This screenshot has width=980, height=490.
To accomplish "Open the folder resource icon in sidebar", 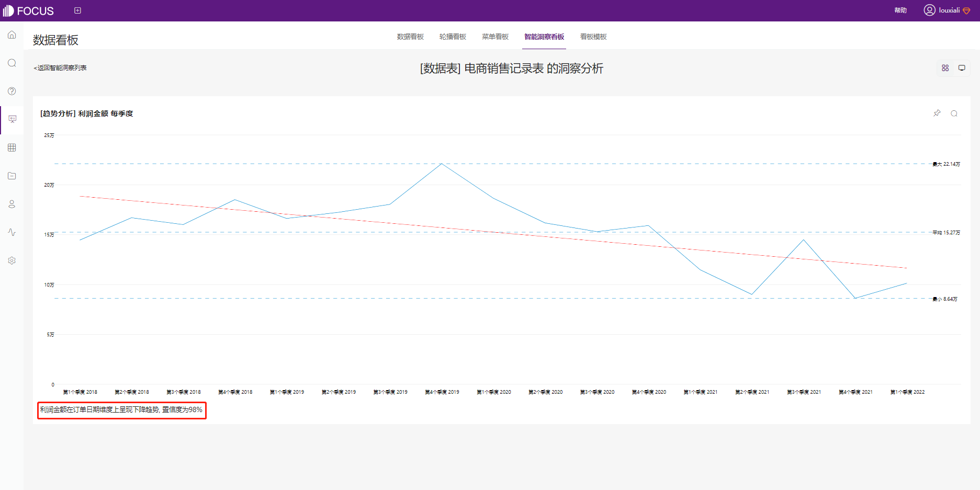I will coord(12,176).
